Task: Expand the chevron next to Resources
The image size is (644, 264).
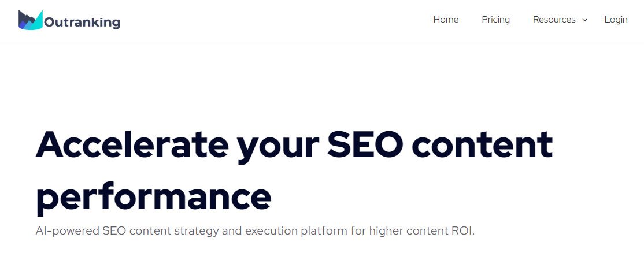Action: [584, 20]
